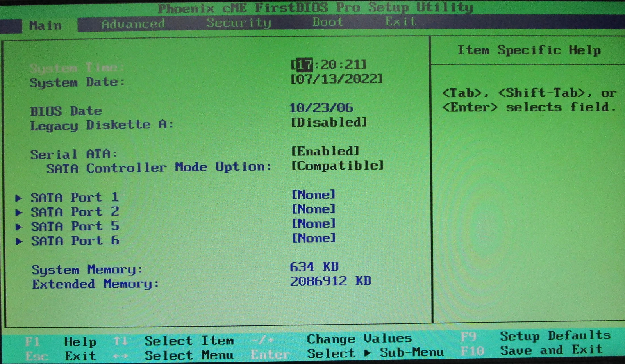Click Enter Select Sub-Menu hint
625x364 pixels.
347,353
